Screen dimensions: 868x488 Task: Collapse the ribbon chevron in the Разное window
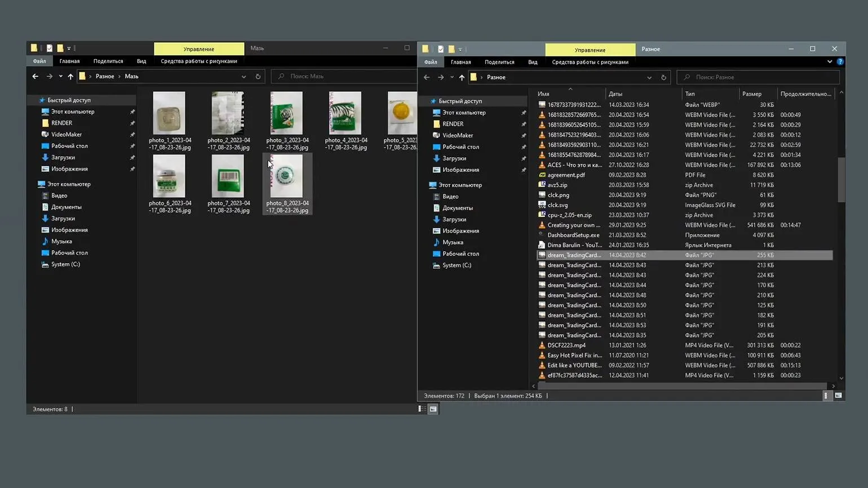coord(829,62)
